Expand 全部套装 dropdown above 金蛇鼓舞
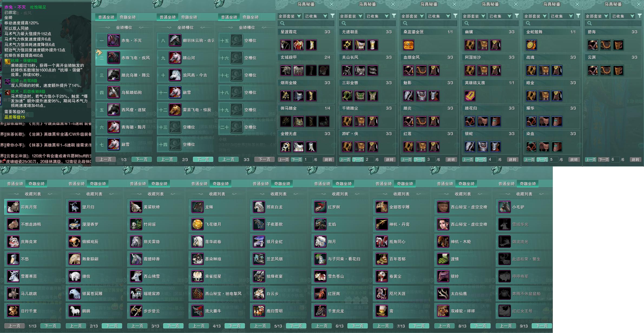644x333 pixels. tap(535, 16)
